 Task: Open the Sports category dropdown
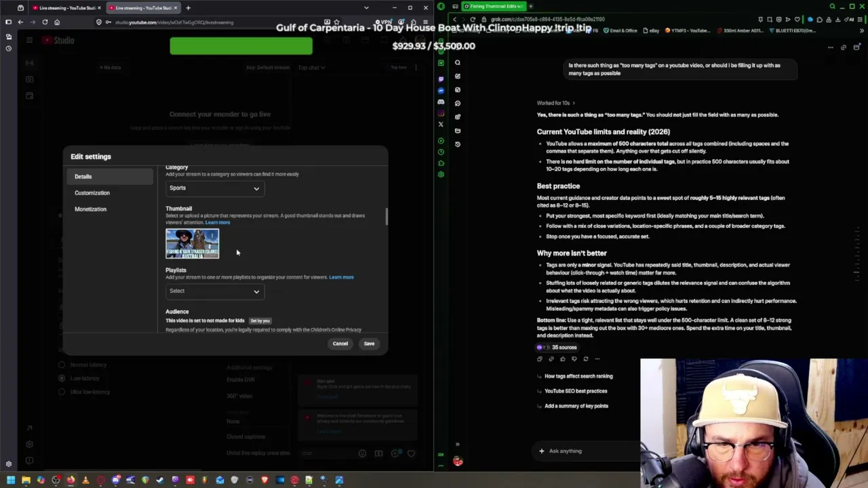point(214,188)
